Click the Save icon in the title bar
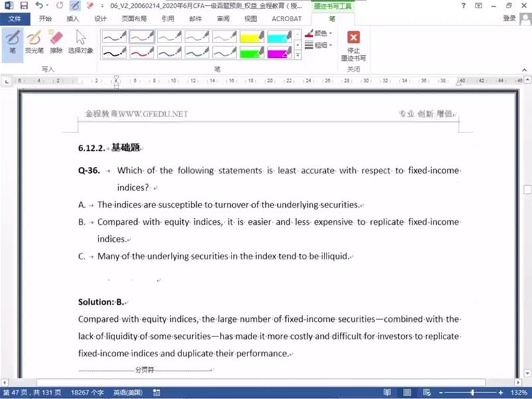This screenshot has height=399, width=532. (x=24, y=5)
